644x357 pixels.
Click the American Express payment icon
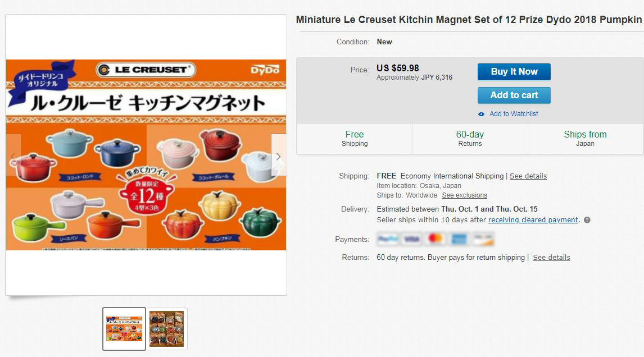[x=459, y=240]
